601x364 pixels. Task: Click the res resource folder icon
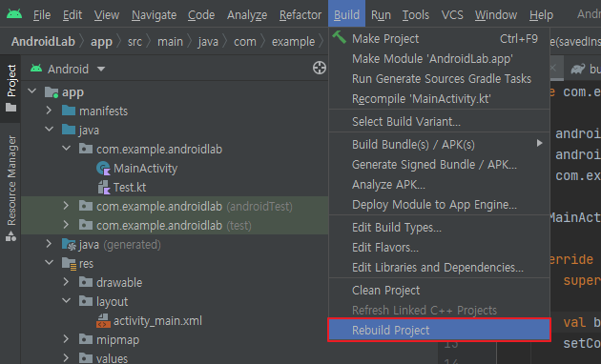pos(69,263)
